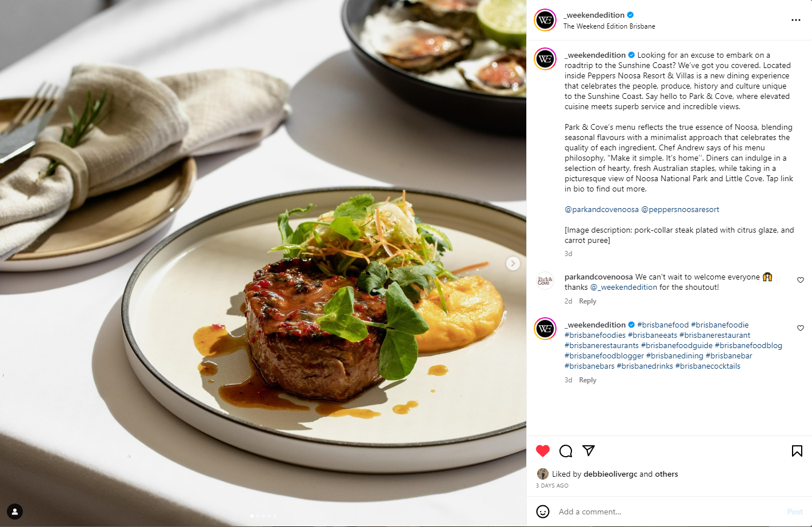Open #brisbanefoodguide hashtag

point(677,346)
